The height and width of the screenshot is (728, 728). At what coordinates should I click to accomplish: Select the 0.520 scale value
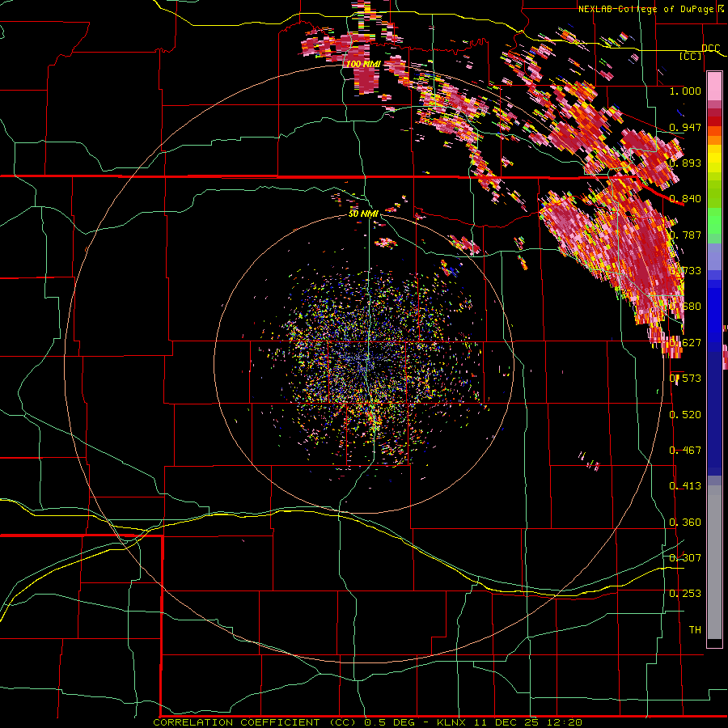point(685,414)
